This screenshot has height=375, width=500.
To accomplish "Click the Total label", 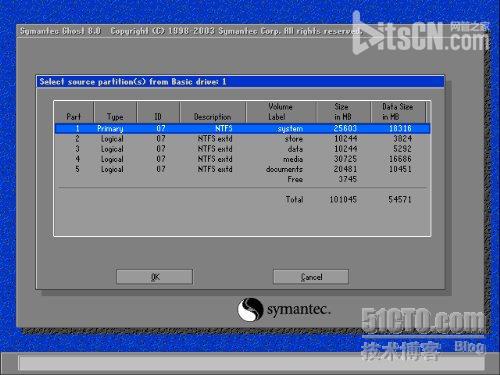I will [294, 200].
